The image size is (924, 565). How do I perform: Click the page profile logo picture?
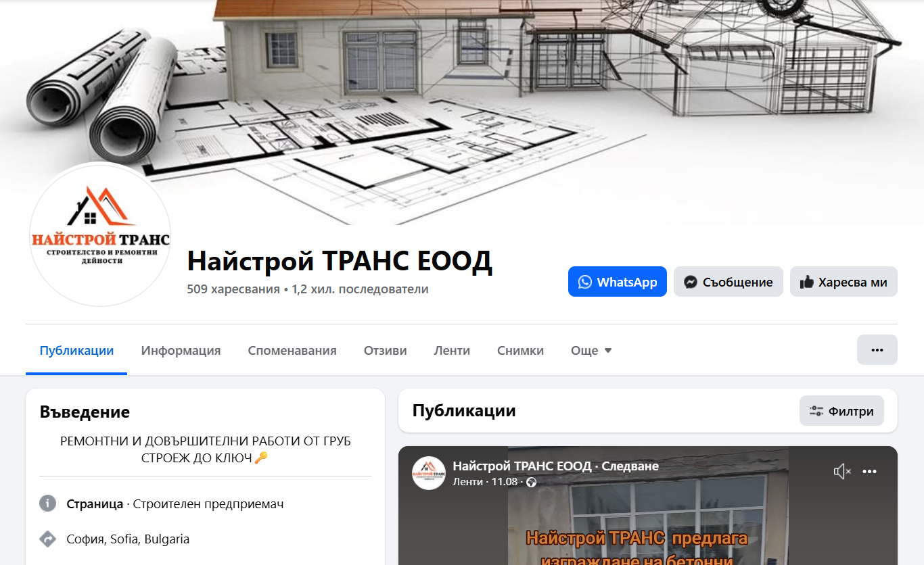coord(100,235)
